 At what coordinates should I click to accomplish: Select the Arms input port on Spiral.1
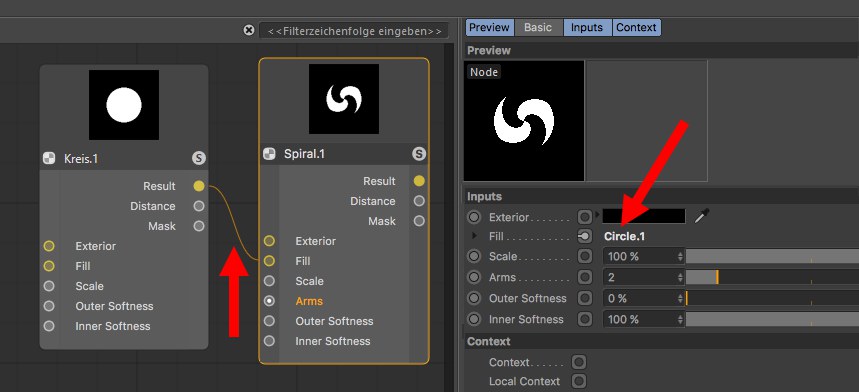click(x=269, y=301)
